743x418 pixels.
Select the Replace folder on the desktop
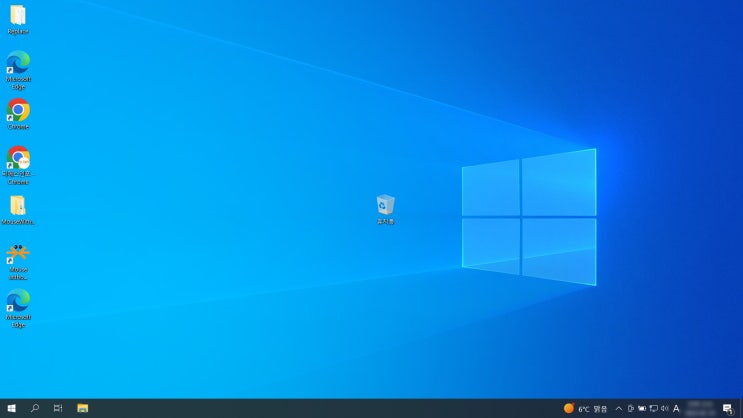18,20
